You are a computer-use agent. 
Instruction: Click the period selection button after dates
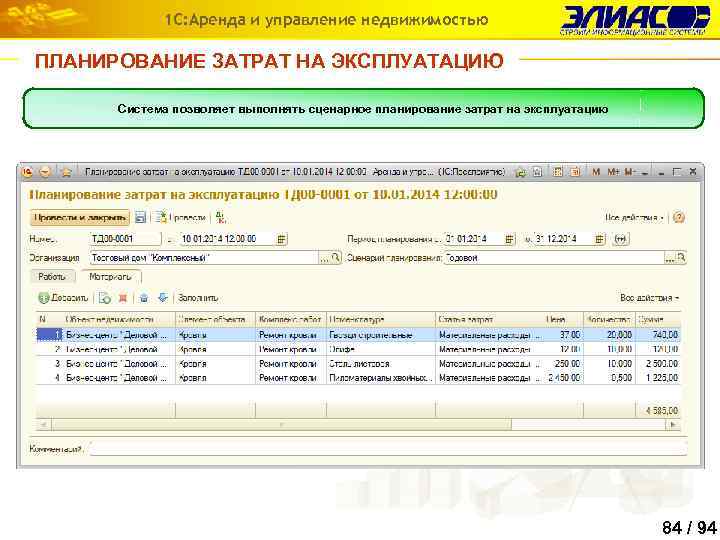click(620, 239)
